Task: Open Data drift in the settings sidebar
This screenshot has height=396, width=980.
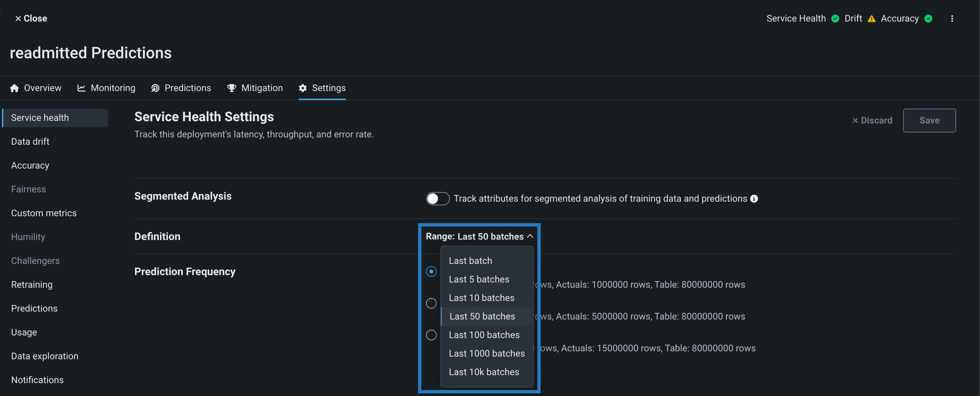Action: [x=30, y=141]
